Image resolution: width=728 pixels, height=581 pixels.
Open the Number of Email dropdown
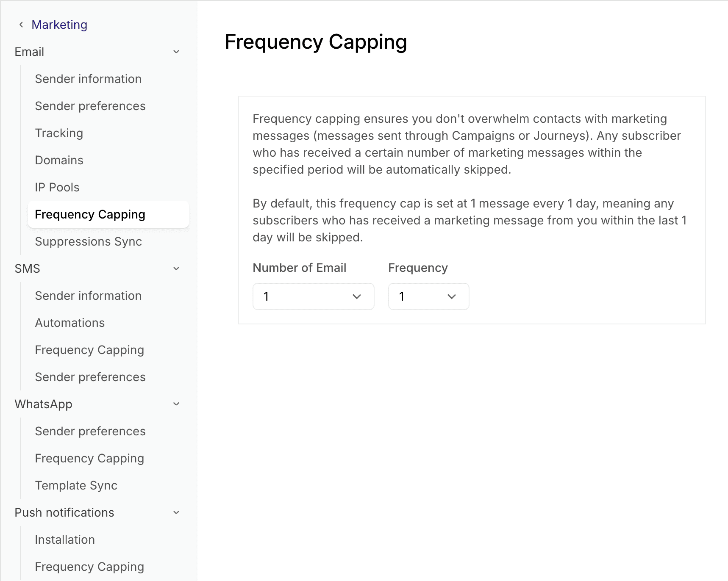[x=313, y=296]
